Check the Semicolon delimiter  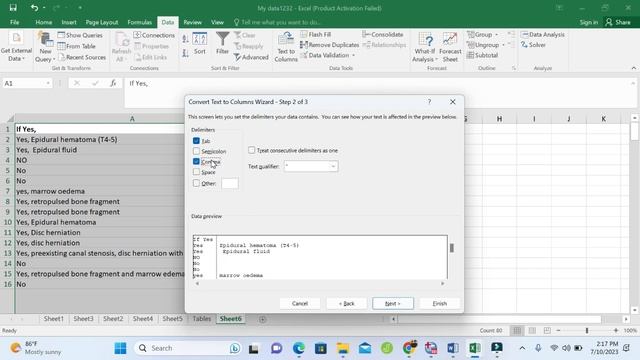point(196,151)
